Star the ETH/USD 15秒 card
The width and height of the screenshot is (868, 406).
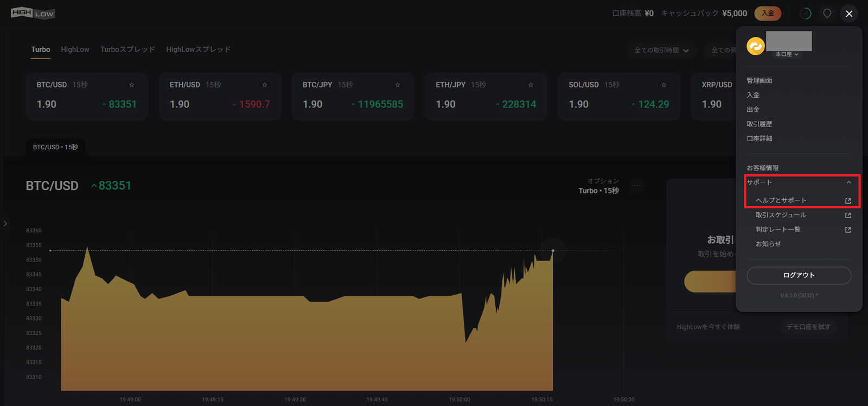pyautogui.click(x=265, y=85)
